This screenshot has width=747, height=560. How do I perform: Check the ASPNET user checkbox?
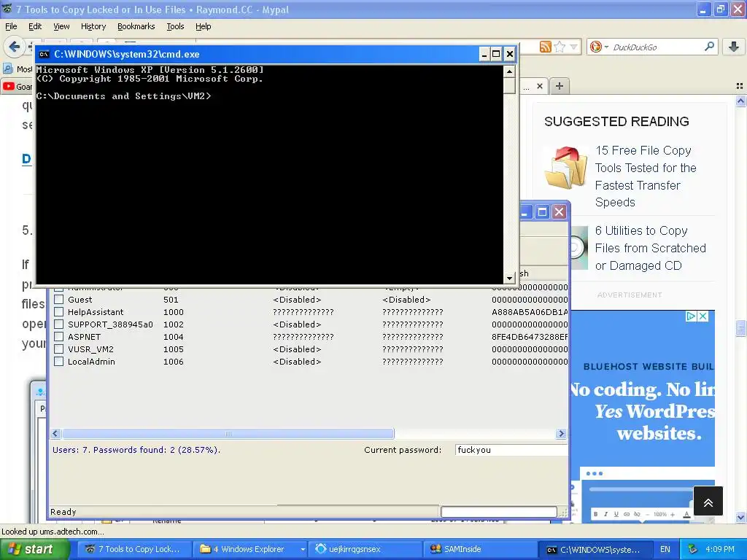point(58,337)
